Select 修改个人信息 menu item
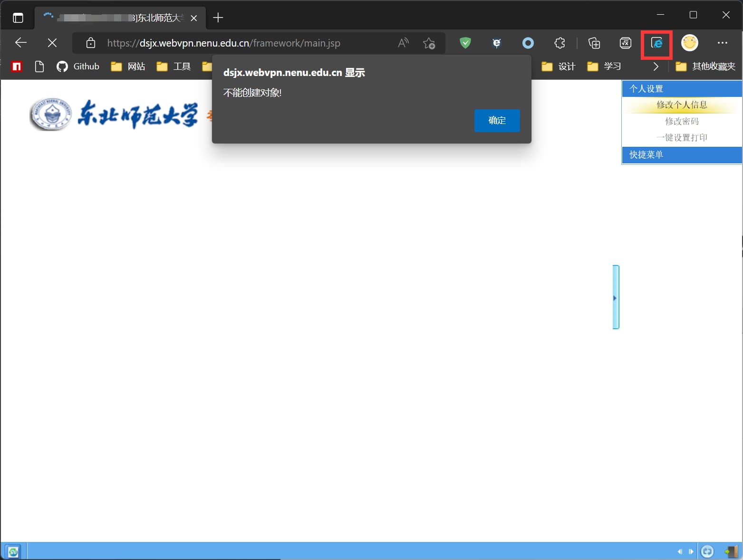The width and height of the screenshot is (743, 560). click(682, 105)
